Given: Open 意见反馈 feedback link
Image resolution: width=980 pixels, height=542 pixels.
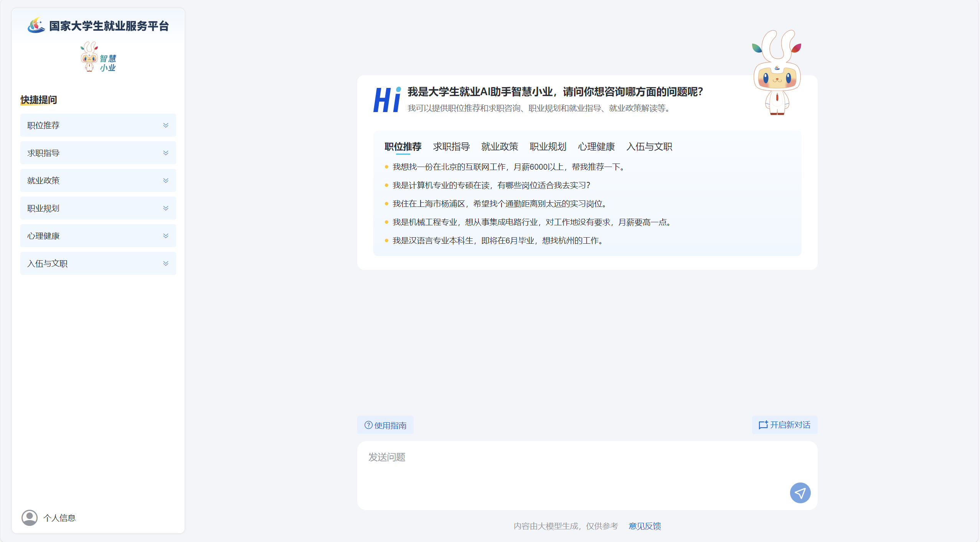Looking at the screenshot, I should 645,526.
